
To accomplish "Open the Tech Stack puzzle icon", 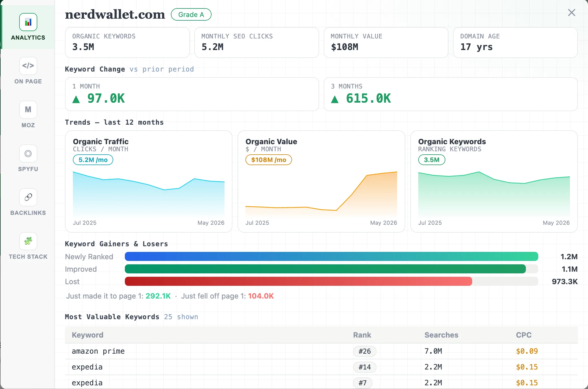I will click(28, 241).
